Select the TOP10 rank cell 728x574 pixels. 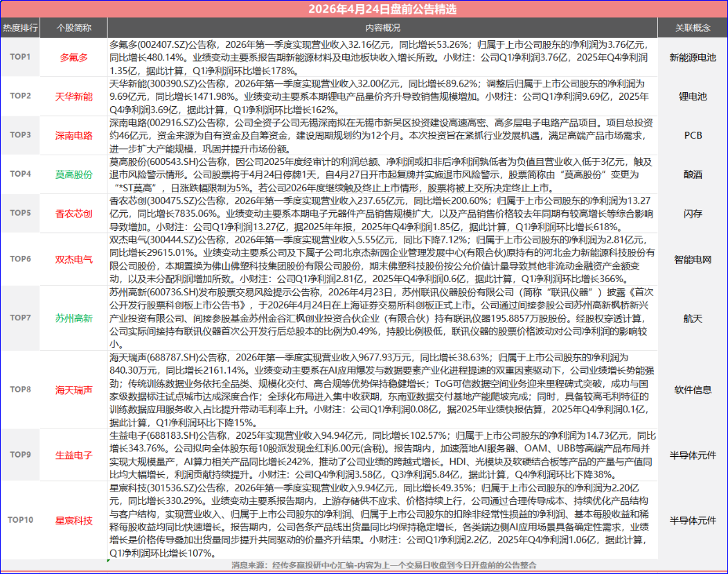click(x=20, y=520)
